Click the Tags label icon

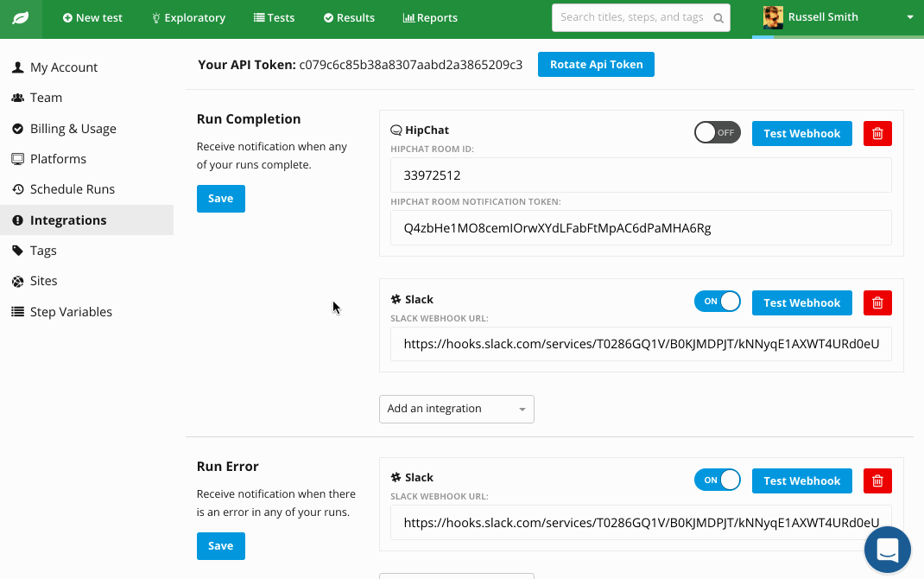17,251
